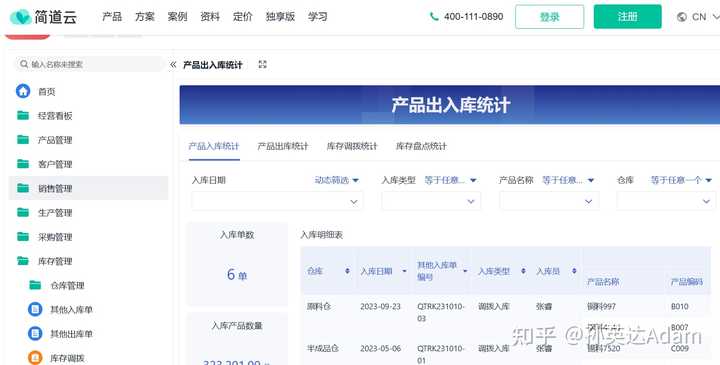Switch to 库存调拨统计 tab
Viewport: 720px width, 365px height.
pyautogui.click(x=352, y=146)
